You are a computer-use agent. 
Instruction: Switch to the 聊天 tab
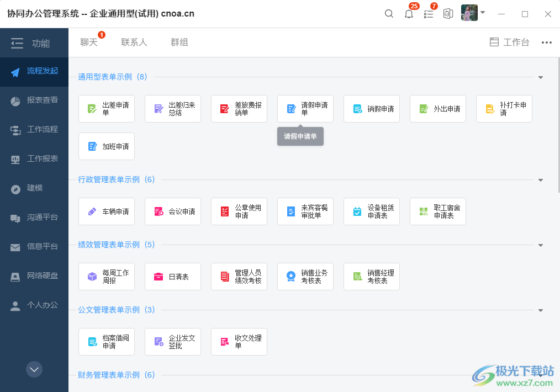coord(89,42)
